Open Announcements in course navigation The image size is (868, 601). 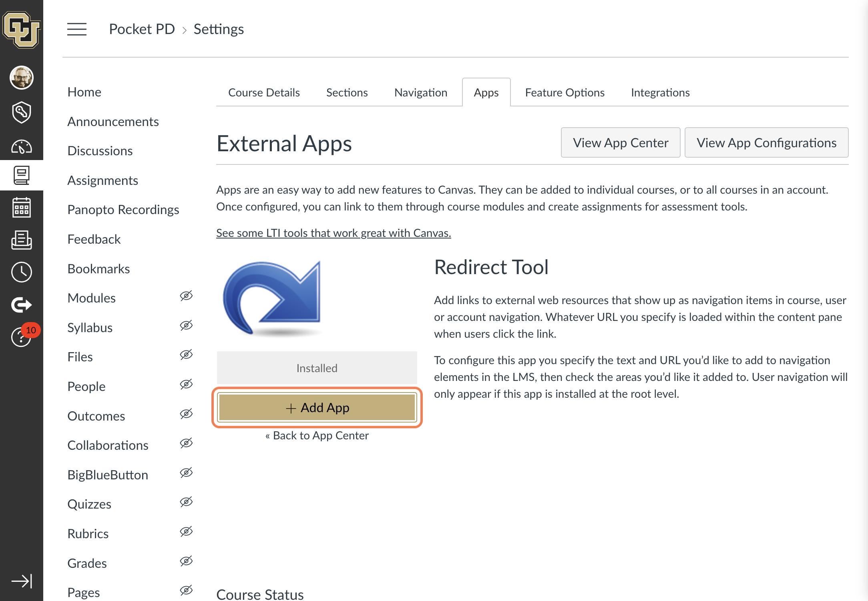(x=113, y=122)
